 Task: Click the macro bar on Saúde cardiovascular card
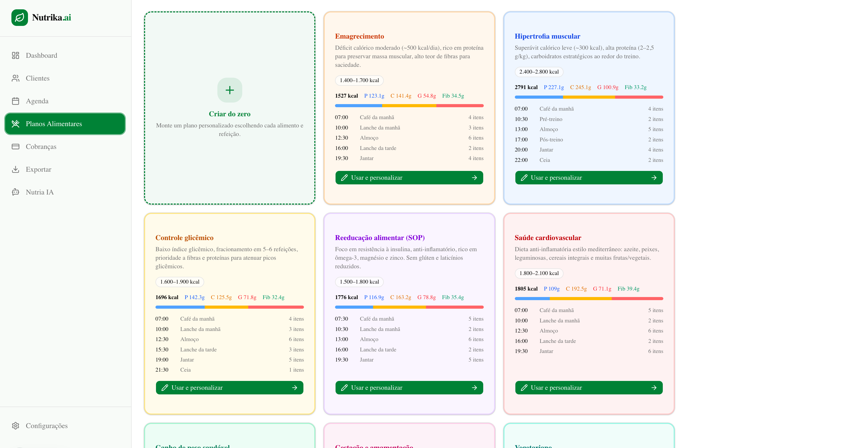(x=589, y=299)
